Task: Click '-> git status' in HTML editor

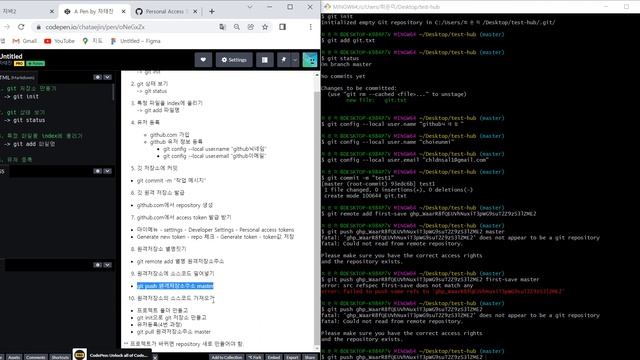Action: pyautogui.click(x=25, y=120)
